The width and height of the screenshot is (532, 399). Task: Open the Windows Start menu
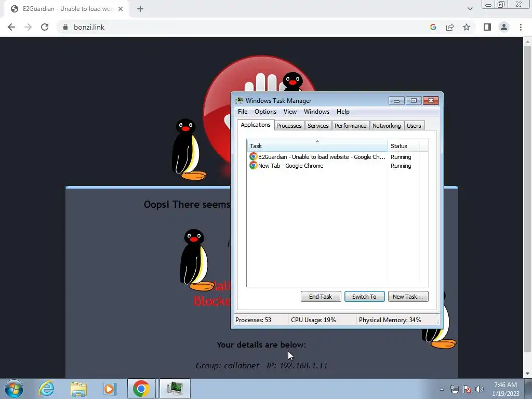tap(14, 389)
